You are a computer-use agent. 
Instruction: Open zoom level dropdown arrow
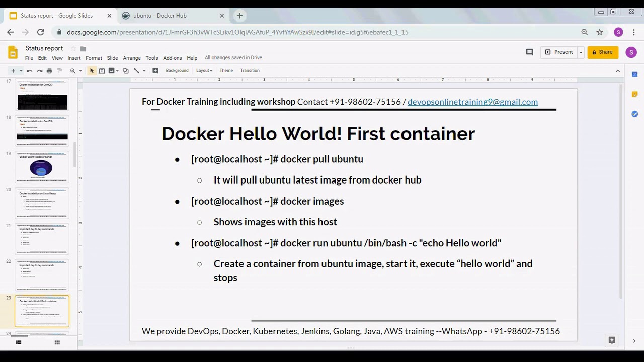(80, 71)
